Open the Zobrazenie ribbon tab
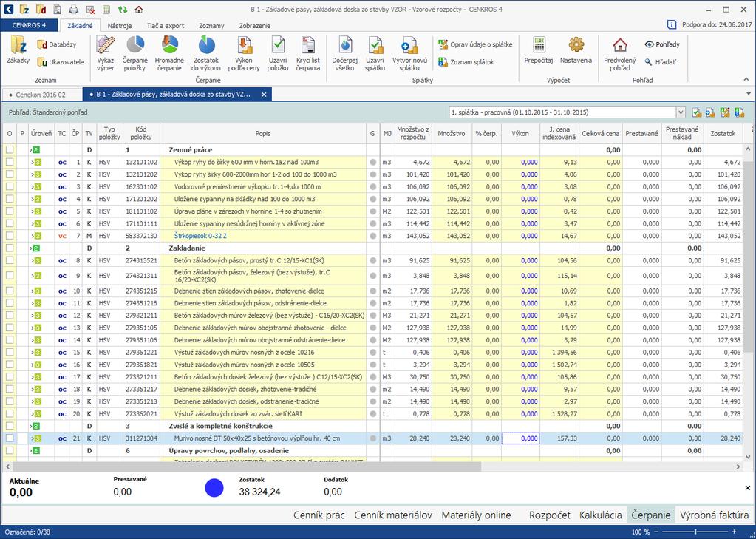Screen dimensions: 756x539 point(254,26)
